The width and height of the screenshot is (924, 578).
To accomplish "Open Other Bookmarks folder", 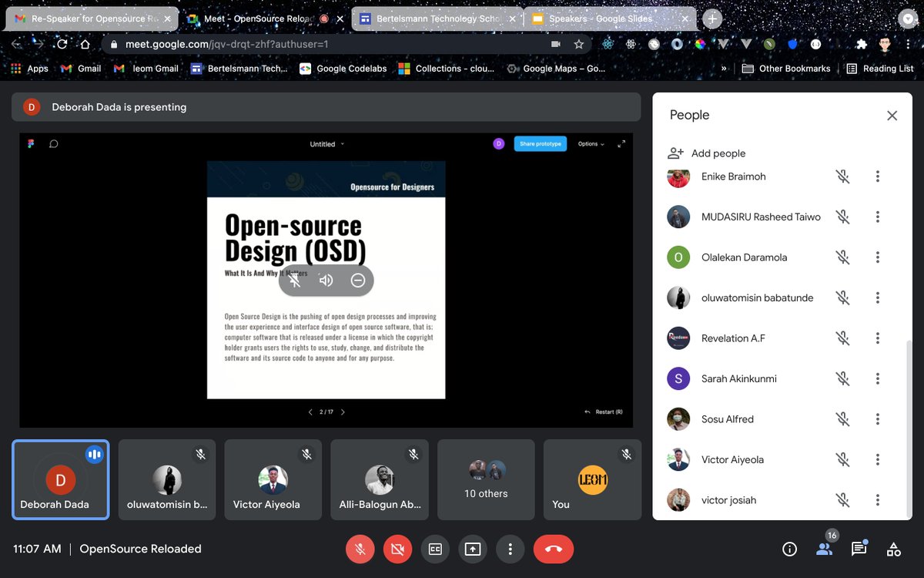I will tap(786, 69).
